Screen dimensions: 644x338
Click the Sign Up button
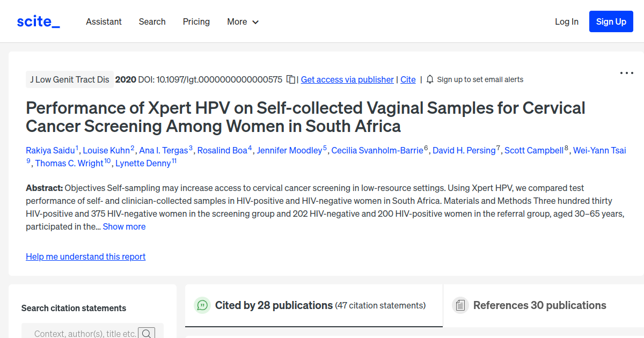point(611,21)
